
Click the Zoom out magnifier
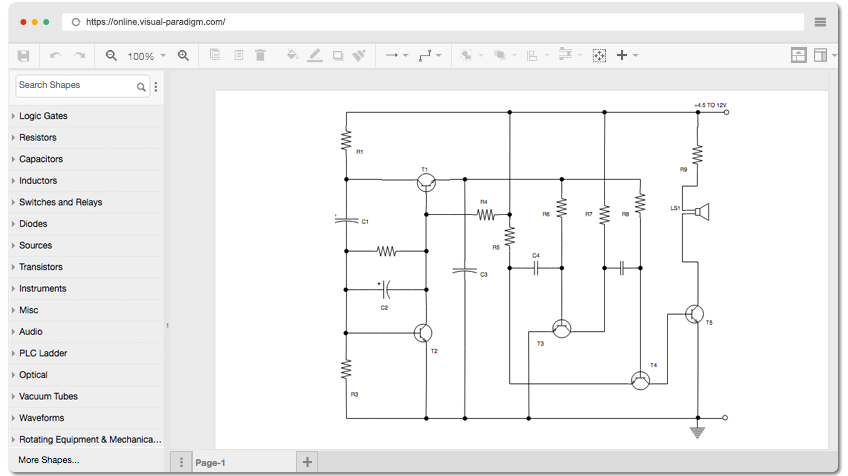(111, 56)
